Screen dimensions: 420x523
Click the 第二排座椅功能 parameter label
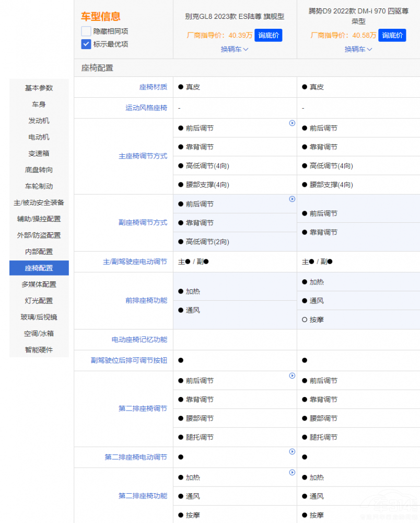143,496
